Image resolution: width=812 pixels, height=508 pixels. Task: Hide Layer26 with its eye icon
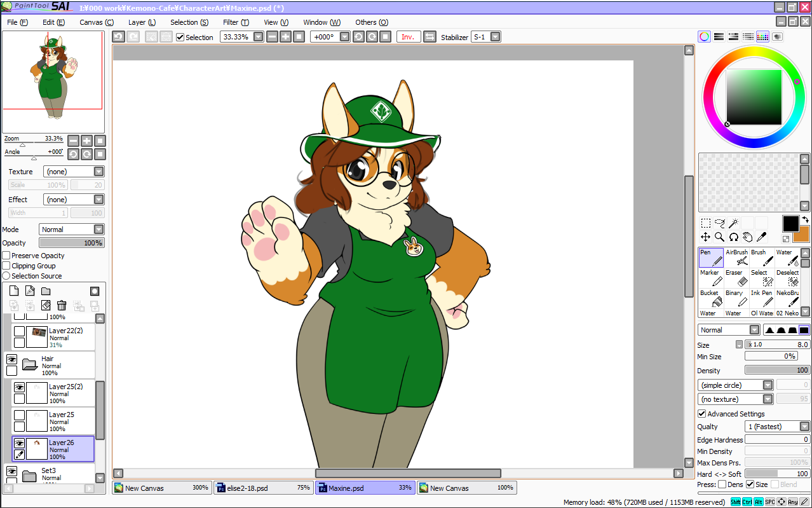pos(19,443)
